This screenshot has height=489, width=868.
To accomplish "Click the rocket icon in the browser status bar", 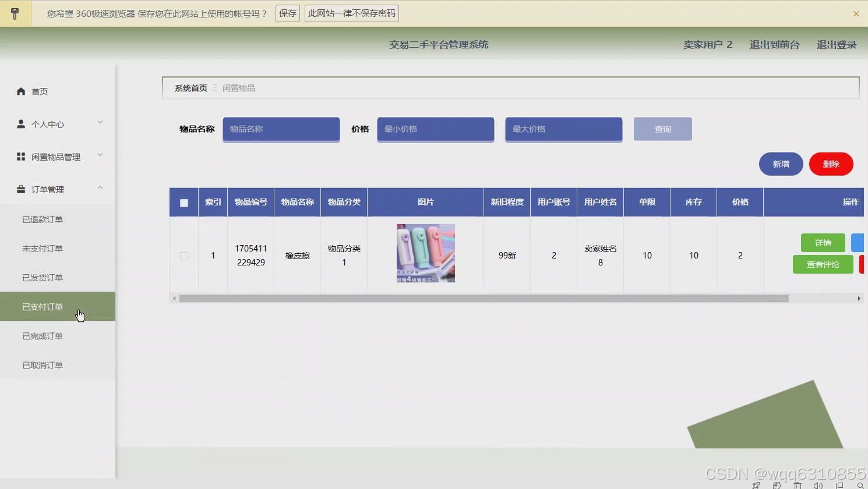I will pos(756,485).
